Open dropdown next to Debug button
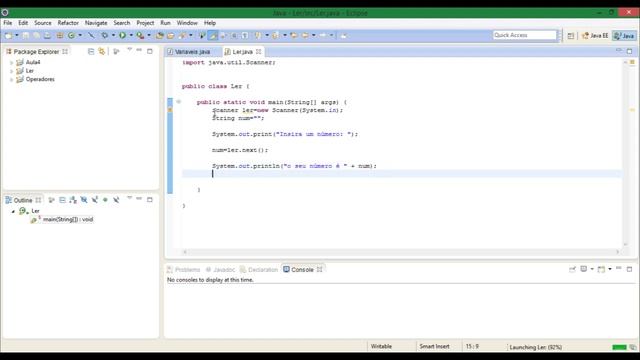Image resolution: width=640 pixels, height=360 pixels. (x=113, y=36)
